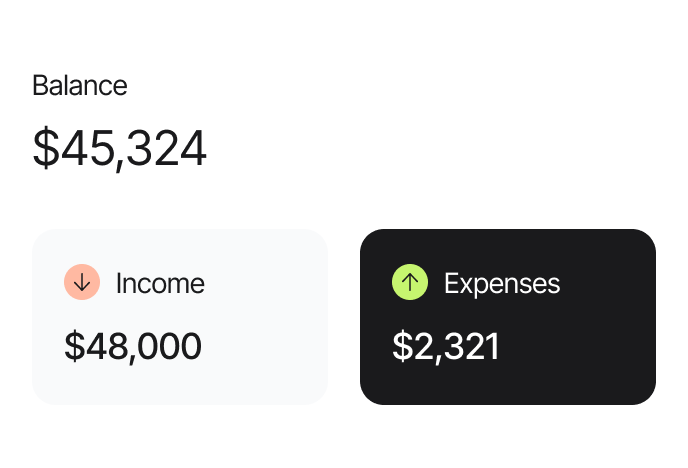This screenshot has height=468, width=688.
Task: Click the Balance heading text
Action: (x=80, y=86)
